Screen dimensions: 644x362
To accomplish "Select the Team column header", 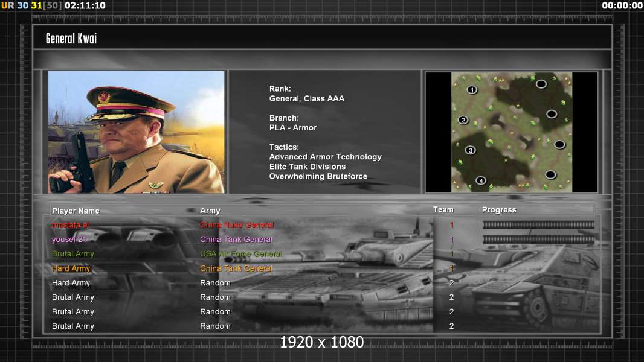I will point(443,210).
